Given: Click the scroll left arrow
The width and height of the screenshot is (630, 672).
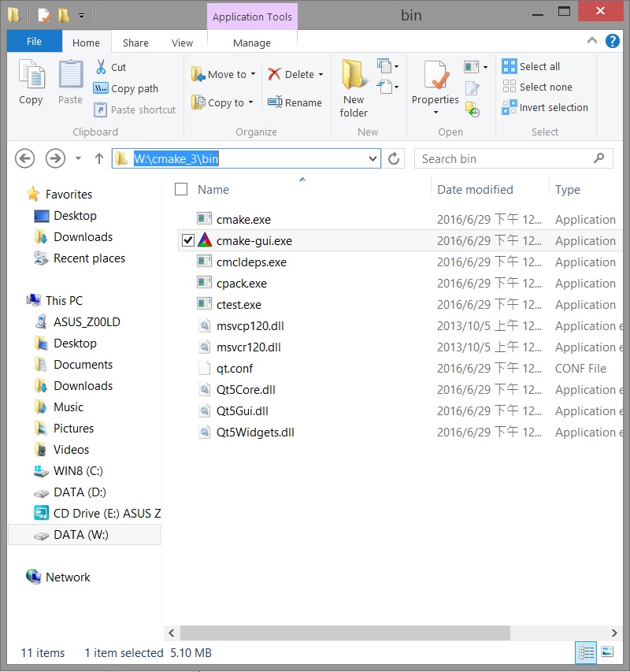Looking at the screenshot, I should click(172, 633).
